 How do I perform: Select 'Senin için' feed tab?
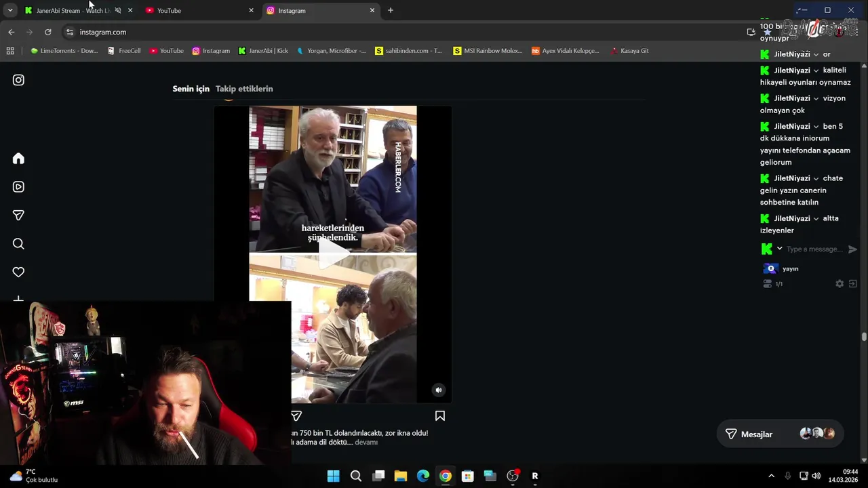pyautogui.click(x=191, y=89)
